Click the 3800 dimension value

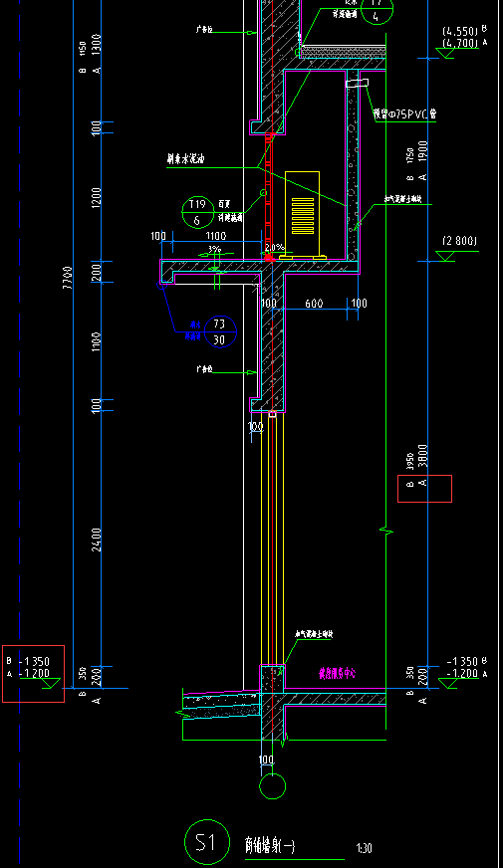click(423, 456)
